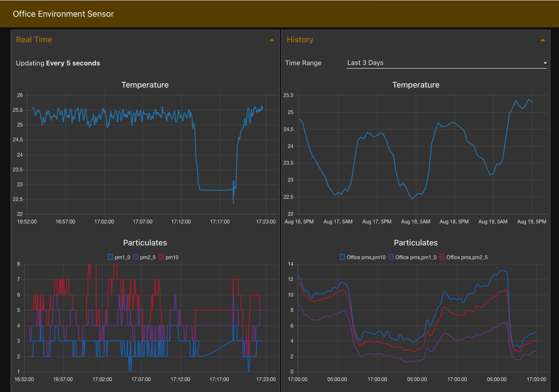The image size is (559, 392).
Task: Click the 17:07:00 label under Real Time Particulates
Action: (141, 379)
